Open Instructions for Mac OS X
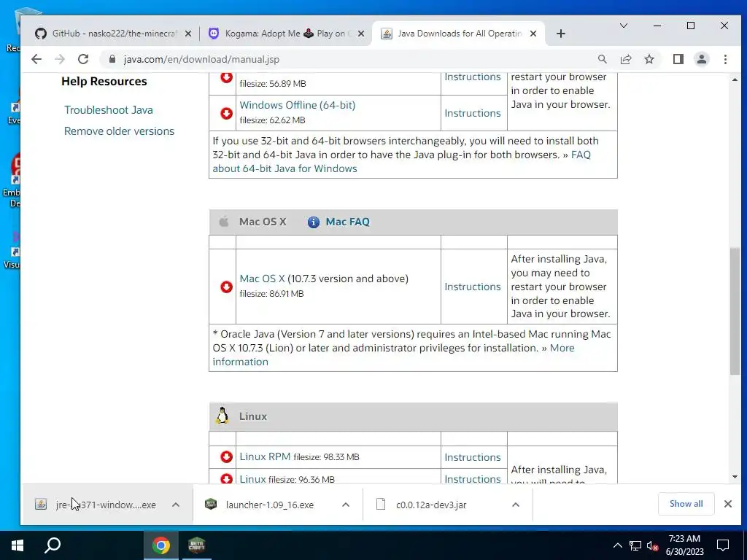Viewport: 747px width, 560px height. (x=473, y=287)
